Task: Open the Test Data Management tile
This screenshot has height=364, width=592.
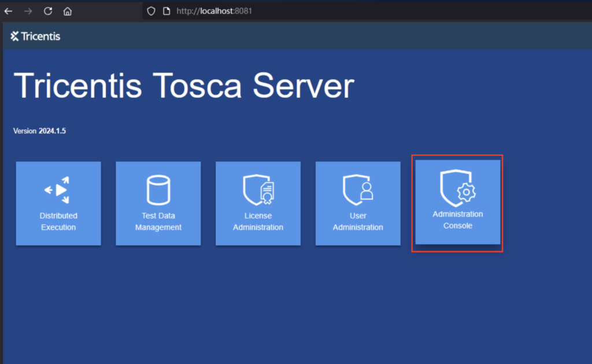Action: tap(158, 203)
